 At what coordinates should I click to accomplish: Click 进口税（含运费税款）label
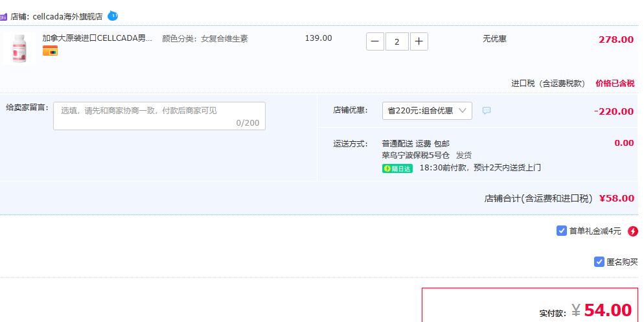coord(548,84)
